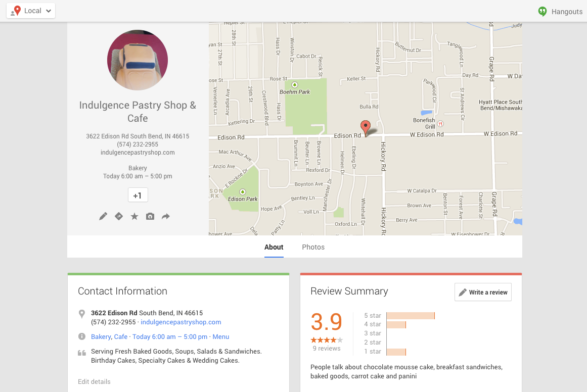Expand hours Today 6:00 am – 5:00 pm link
The image size is (587, 392).
[170, 336]
